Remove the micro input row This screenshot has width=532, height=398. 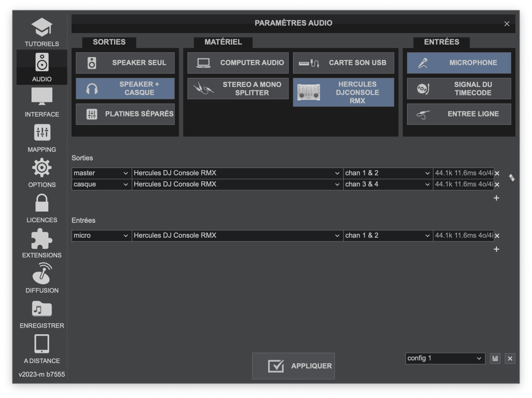[497, 235]
